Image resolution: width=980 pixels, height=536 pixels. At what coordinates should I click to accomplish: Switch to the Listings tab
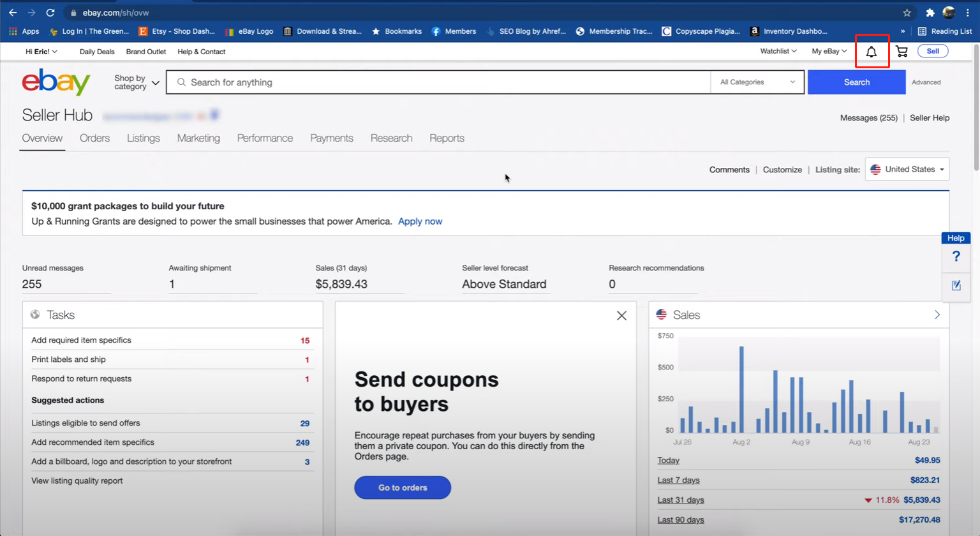click(144, 138)
